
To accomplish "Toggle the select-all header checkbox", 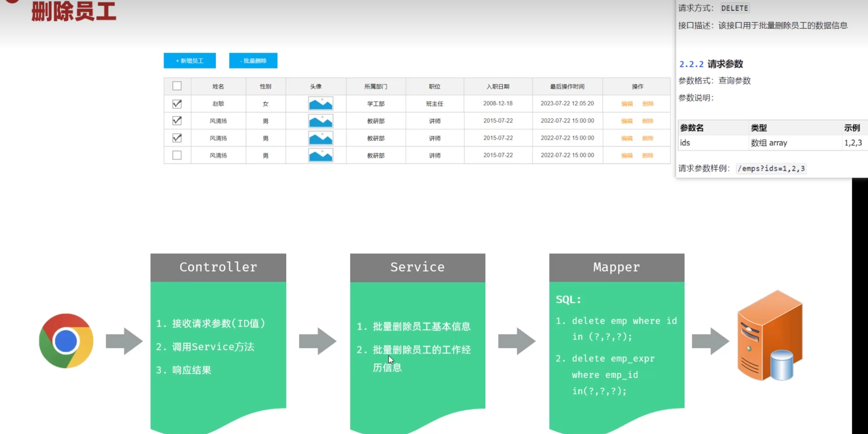I will (177, 86).
